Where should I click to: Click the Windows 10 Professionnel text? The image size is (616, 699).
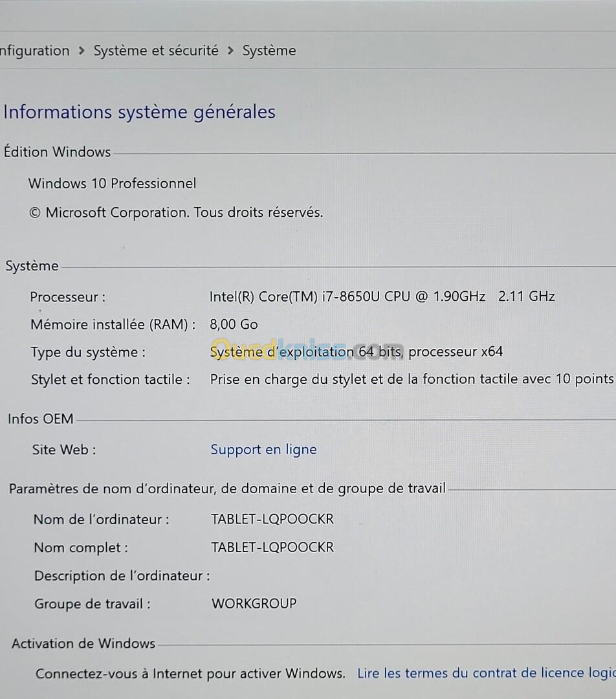click(113, 183)
